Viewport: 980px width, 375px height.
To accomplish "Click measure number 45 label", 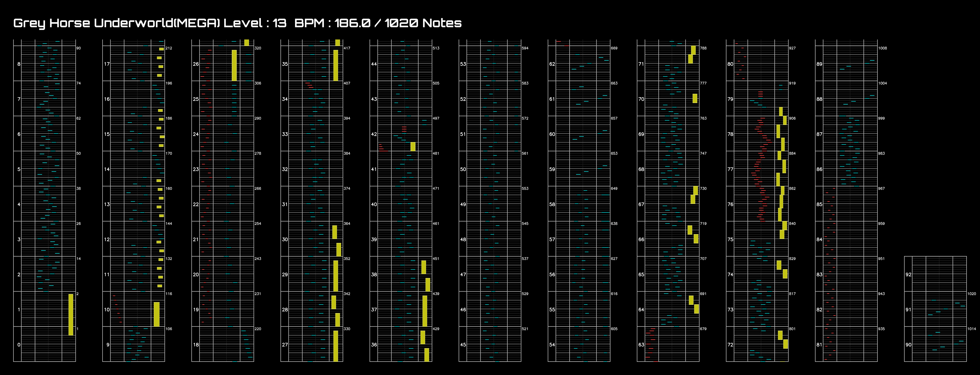I will pos(463,345).
